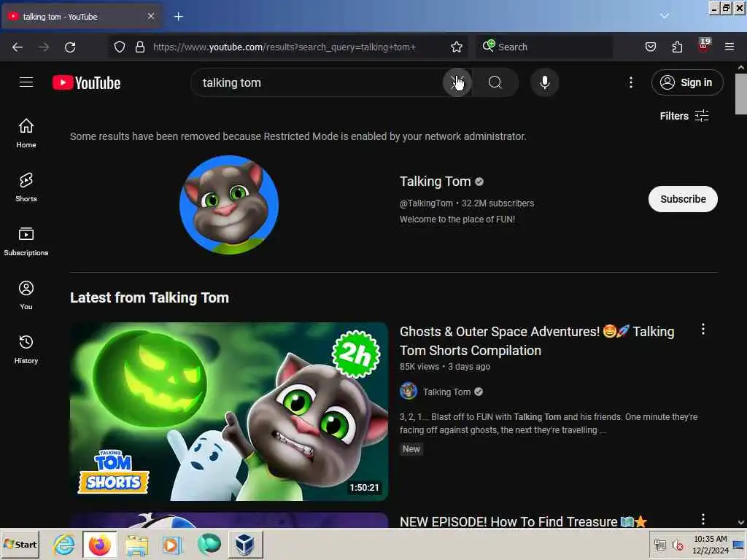
Task: Clear the talking tom search query
Action: (457, 82)
